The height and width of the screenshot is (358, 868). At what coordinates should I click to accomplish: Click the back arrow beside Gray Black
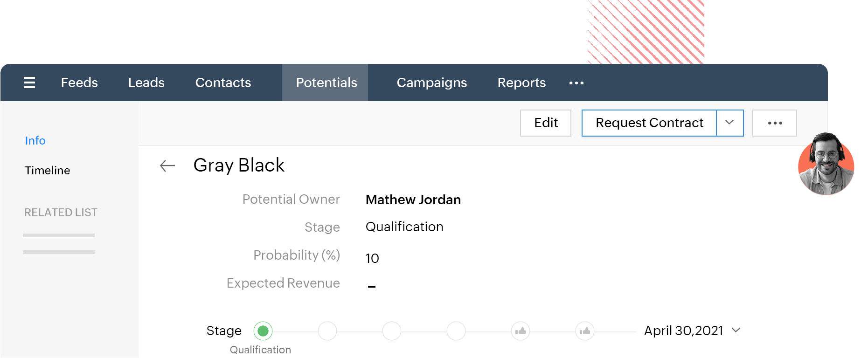pos(167,165)
